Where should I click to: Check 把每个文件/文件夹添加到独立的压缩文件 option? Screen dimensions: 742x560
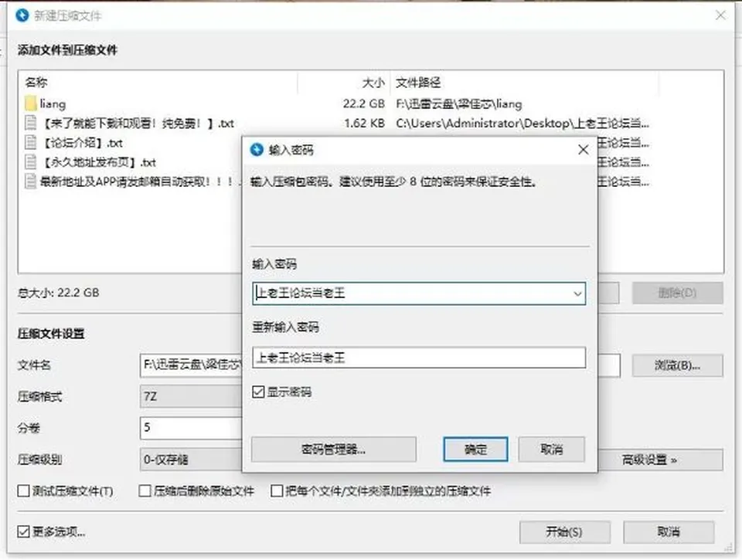tap(277, 491)
